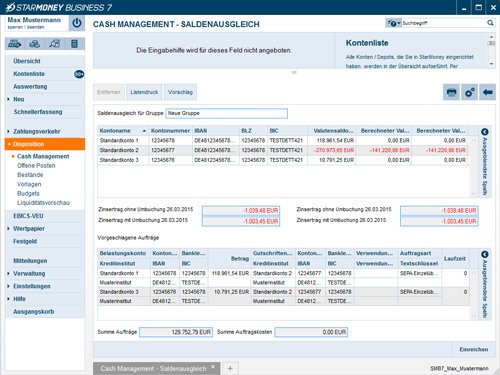Expand the Hilfe section
Screen dimensions: 500x375
[19, 299]
